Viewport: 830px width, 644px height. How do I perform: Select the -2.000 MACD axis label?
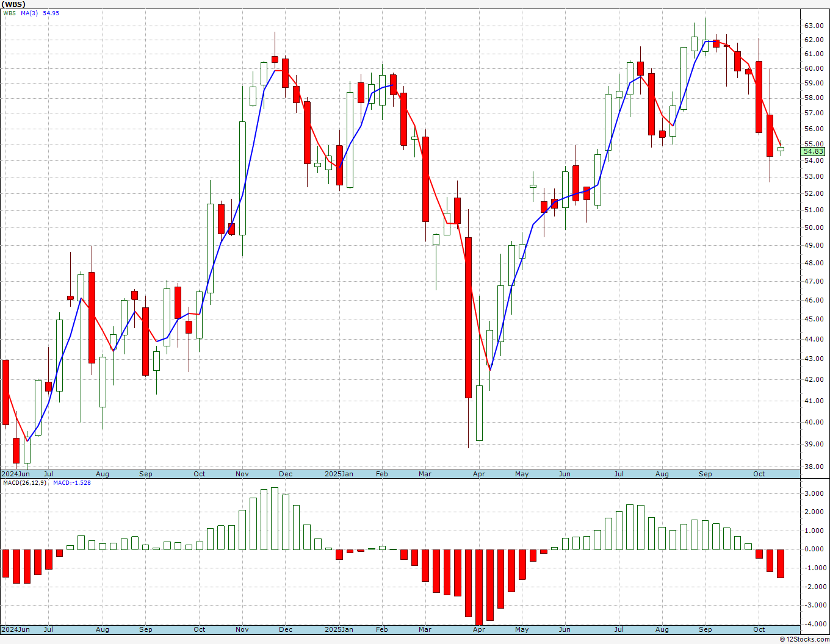point(815,587)
